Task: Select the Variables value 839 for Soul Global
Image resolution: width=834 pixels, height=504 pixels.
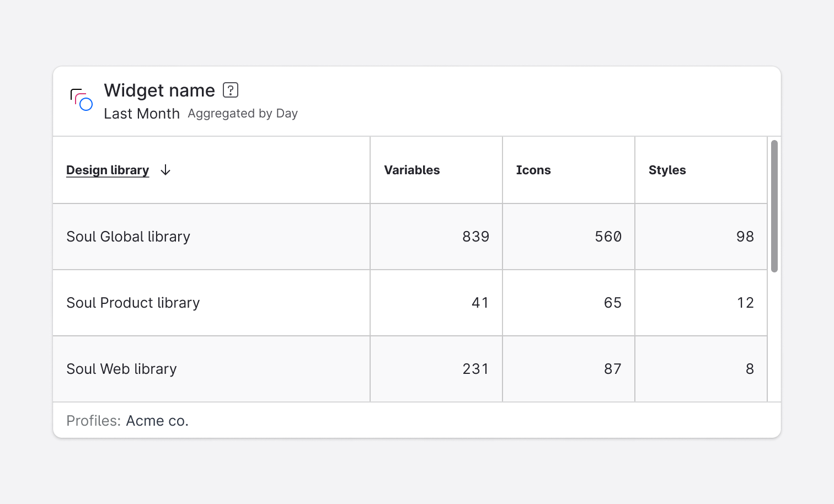Action: [x=475, y=237]
